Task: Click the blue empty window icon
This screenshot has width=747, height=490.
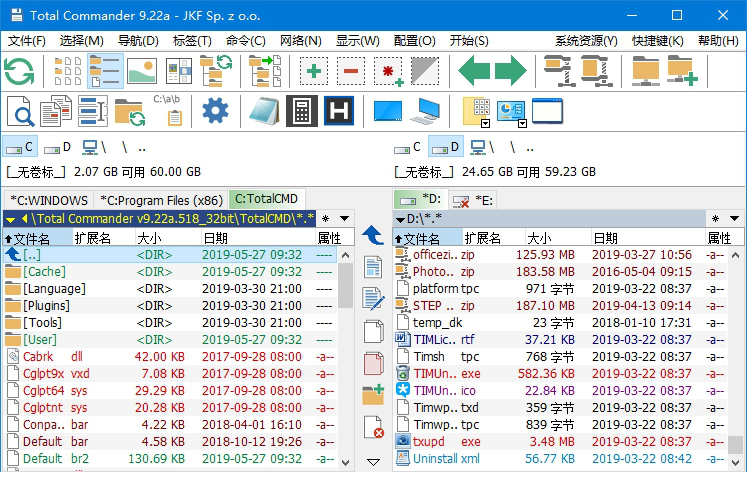Action: point(547,111)
